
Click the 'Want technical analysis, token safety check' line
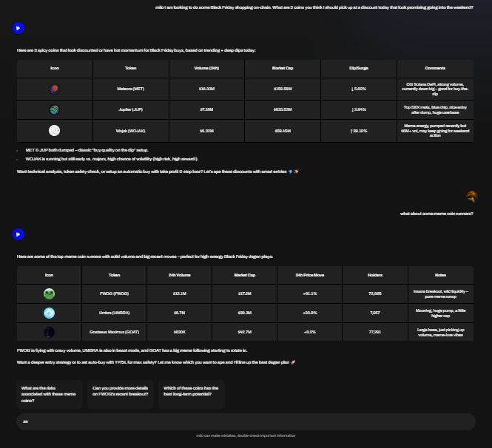(x=158, y=172)
